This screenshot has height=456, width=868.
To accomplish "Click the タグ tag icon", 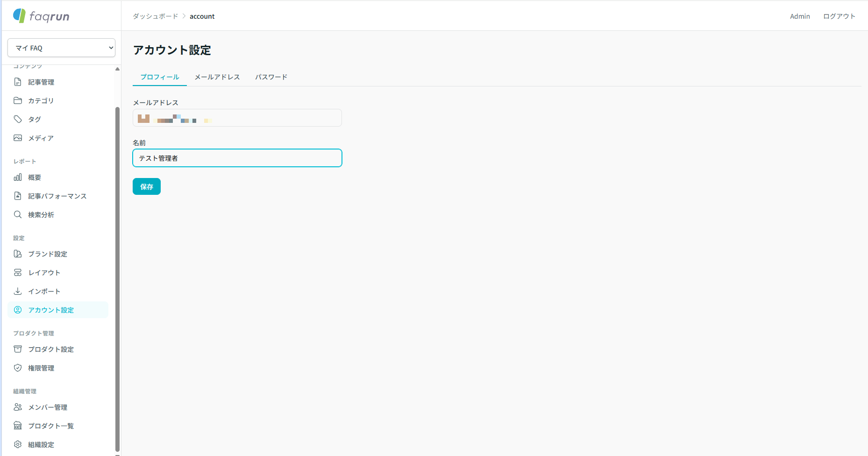I will point(18,119).
